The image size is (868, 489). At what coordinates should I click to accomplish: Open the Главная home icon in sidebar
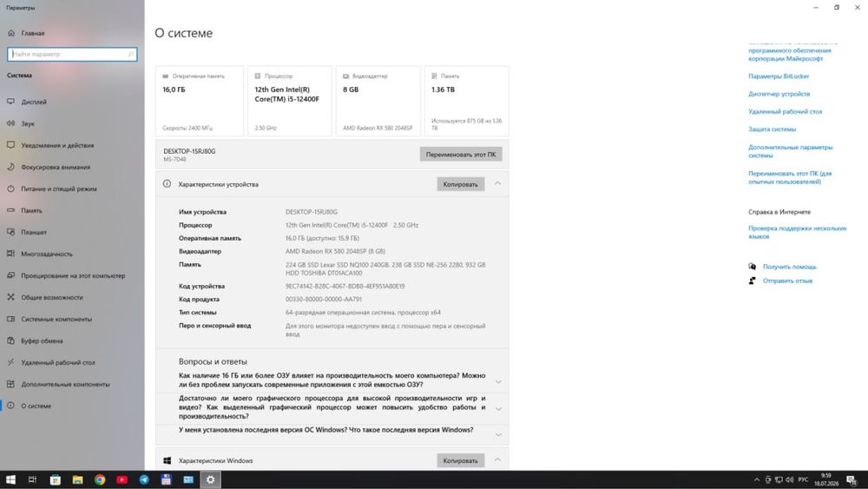pos(11,33)
